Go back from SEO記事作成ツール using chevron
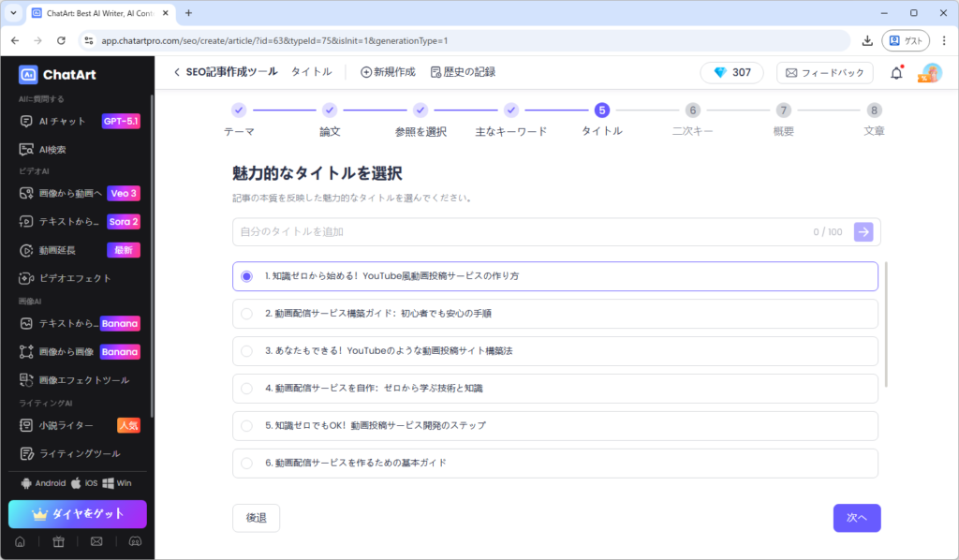 tap(177, 72)
